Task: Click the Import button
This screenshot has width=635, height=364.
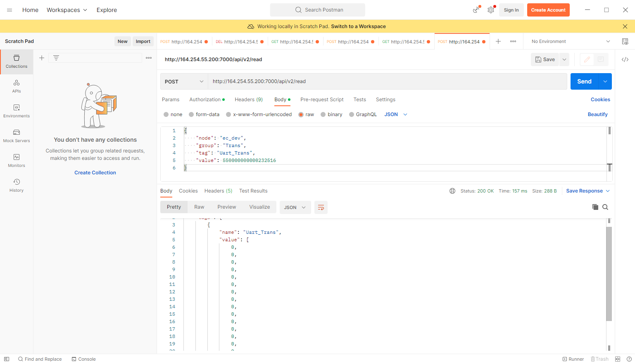Action: coord(143,41)
